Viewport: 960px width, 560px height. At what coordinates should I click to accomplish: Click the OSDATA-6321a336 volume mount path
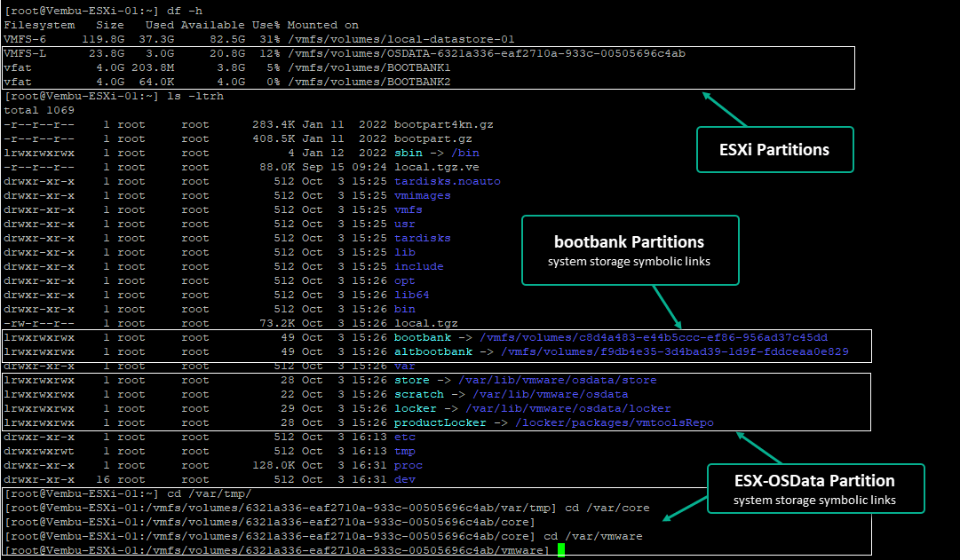click(487, 53)
